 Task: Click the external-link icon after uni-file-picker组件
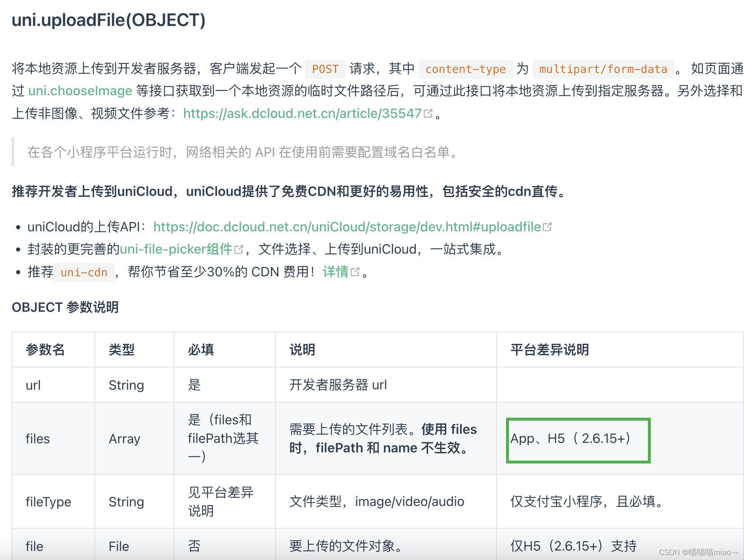[238, 248]
